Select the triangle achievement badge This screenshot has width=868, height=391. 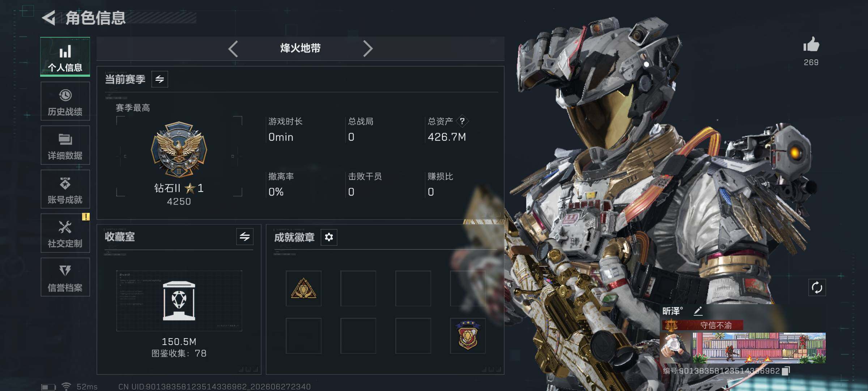point(303,289)
